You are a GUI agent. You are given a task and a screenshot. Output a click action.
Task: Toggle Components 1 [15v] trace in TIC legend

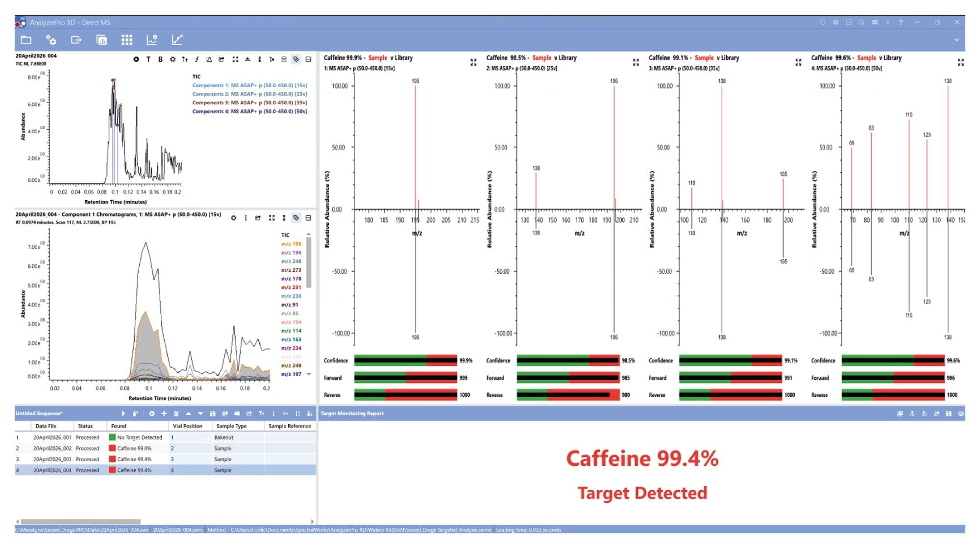pyautogui.click(x=249, y=85)
